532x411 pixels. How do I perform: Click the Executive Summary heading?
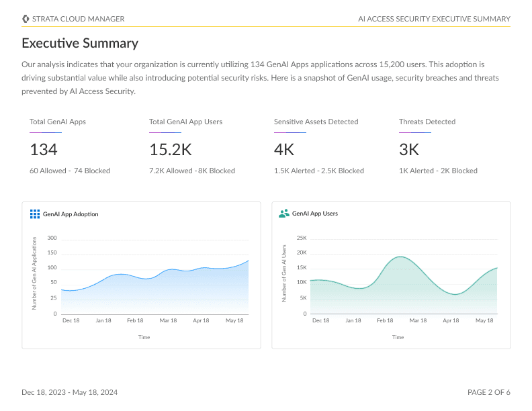click(80, 43)
